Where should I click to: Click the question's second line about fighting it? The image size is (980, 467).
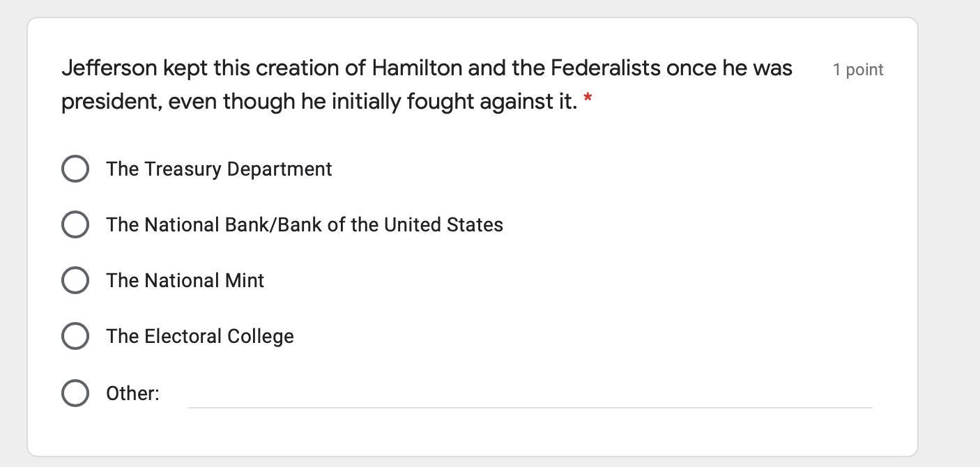pyautogui.click(x=319, y=102)
